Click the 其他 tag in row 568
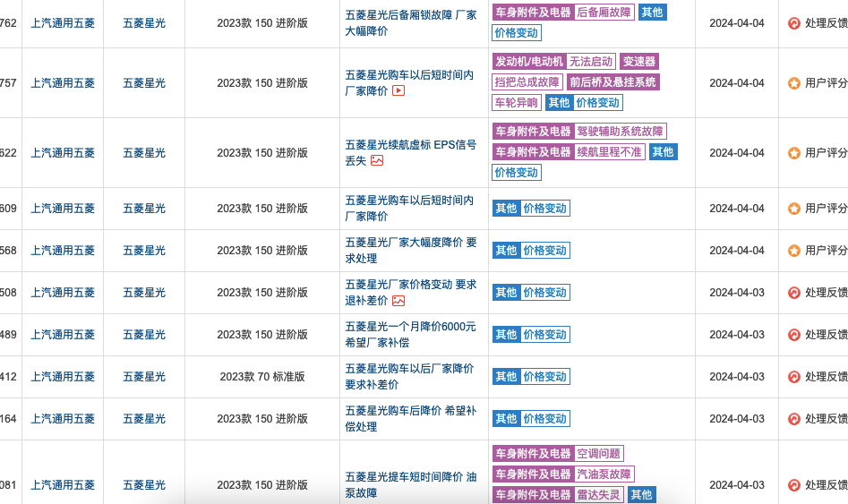Viewport: 848px width, 504px height. [x=506, y=251]
